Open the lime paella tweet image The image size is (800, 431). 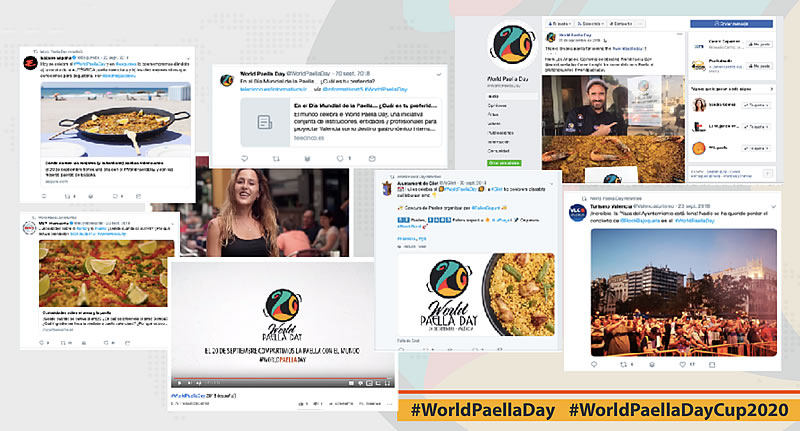pyautogui.click(x=107, y=273)
